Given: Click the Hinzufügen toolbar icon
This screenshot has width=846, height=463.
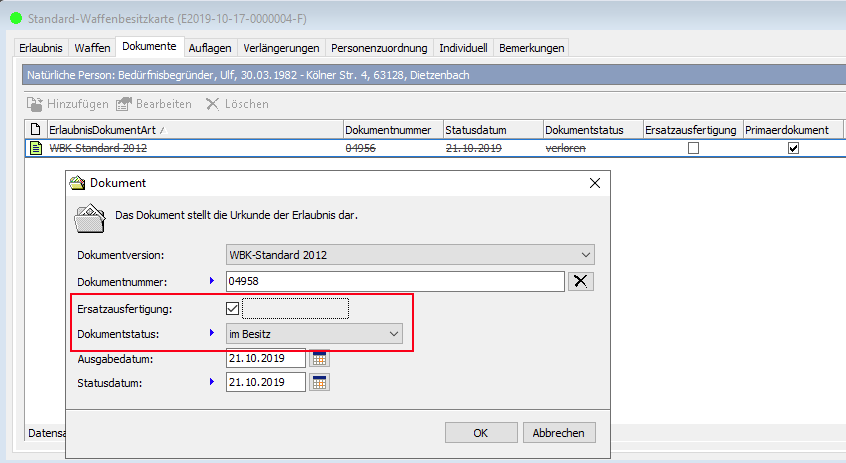Looking at the screenshot, I should click(x=34, y=104).
